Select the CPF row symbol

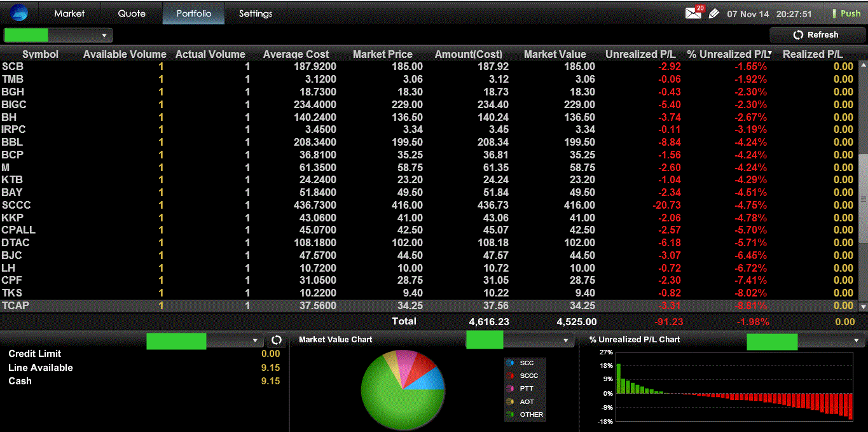tap(12, 280)
